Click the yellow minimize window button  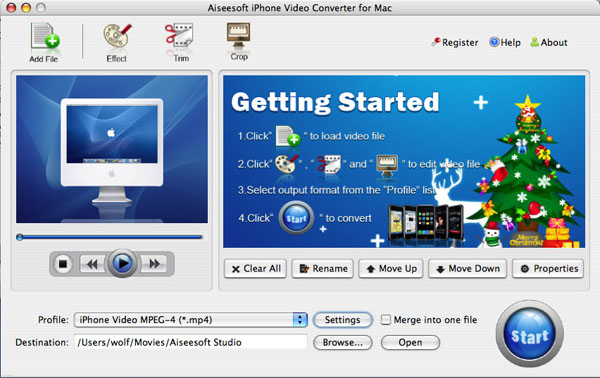pos(26,7)
